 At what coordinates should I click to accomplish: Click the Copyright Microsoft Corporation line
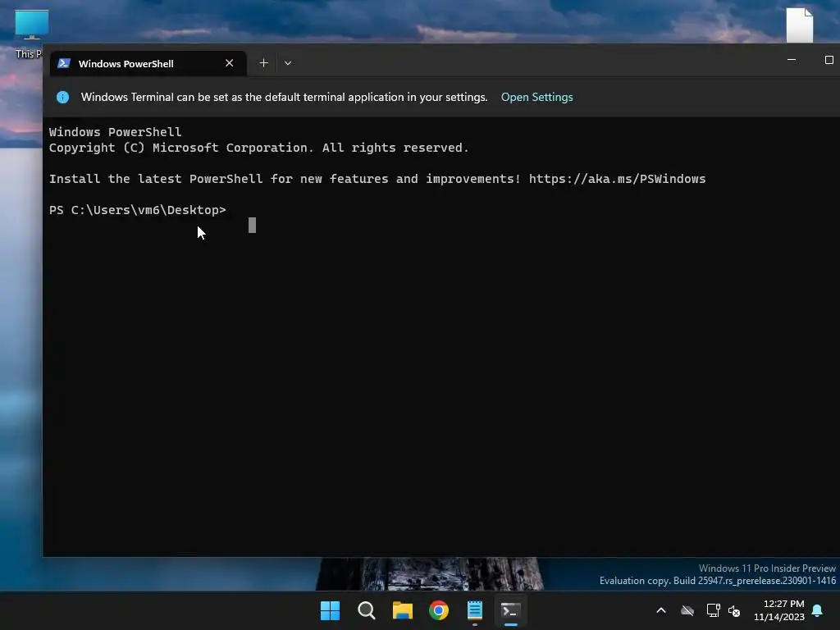(x=258, y=148)
